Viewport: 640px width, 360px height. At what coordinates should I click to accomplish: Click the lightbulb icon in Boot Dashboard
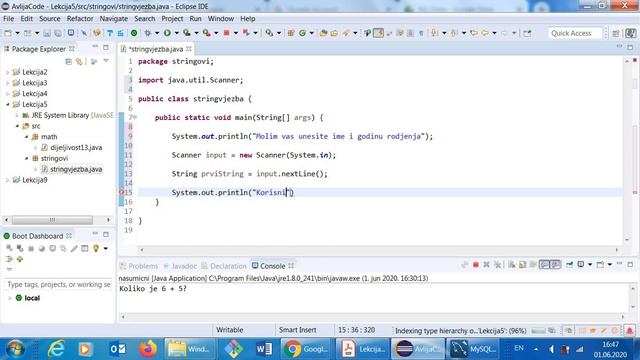click(96, 248)
